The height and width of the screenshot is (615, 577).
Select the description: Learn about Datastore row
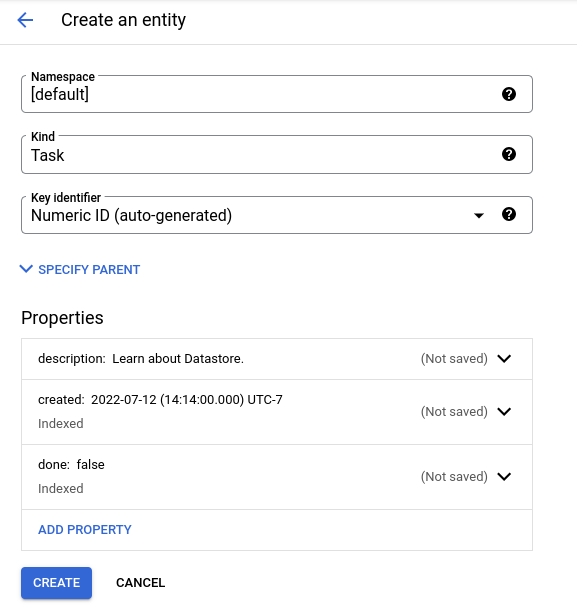pyautogui.click(x=277, y=359)
